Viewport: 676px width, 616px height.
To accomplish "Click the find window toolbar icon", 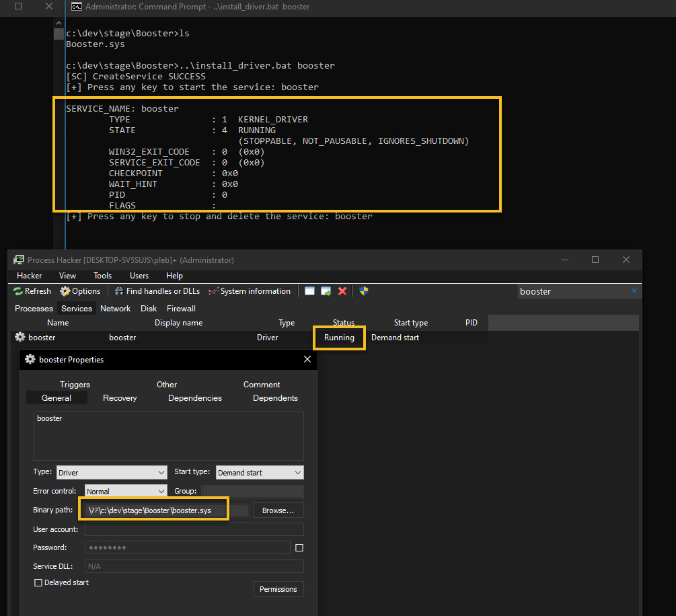I will [309, 291].
